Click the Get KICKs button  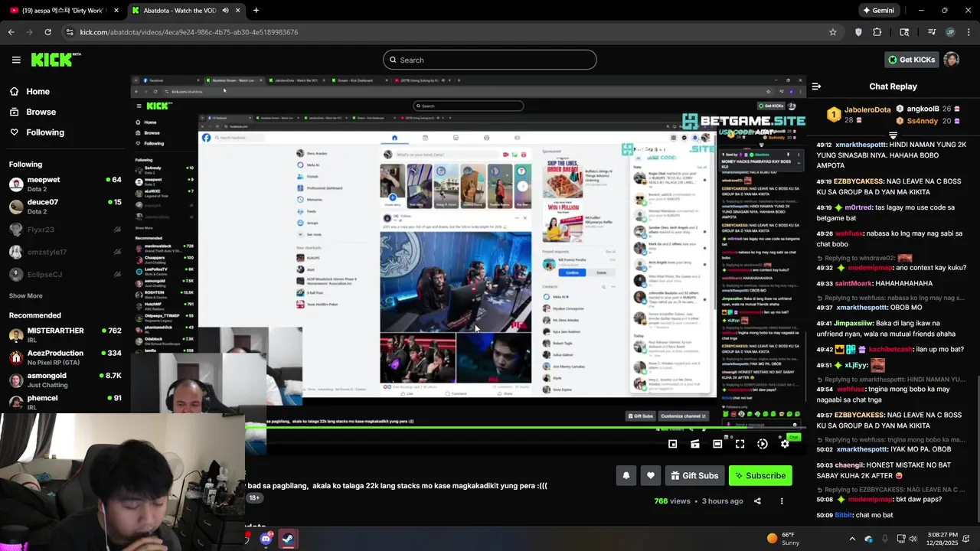tap(911, 60)
